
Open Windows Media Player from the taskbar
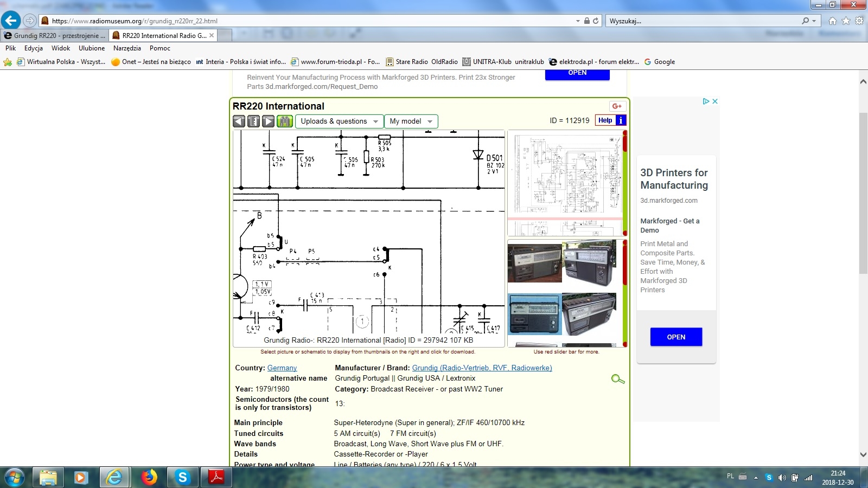(81, 478)
